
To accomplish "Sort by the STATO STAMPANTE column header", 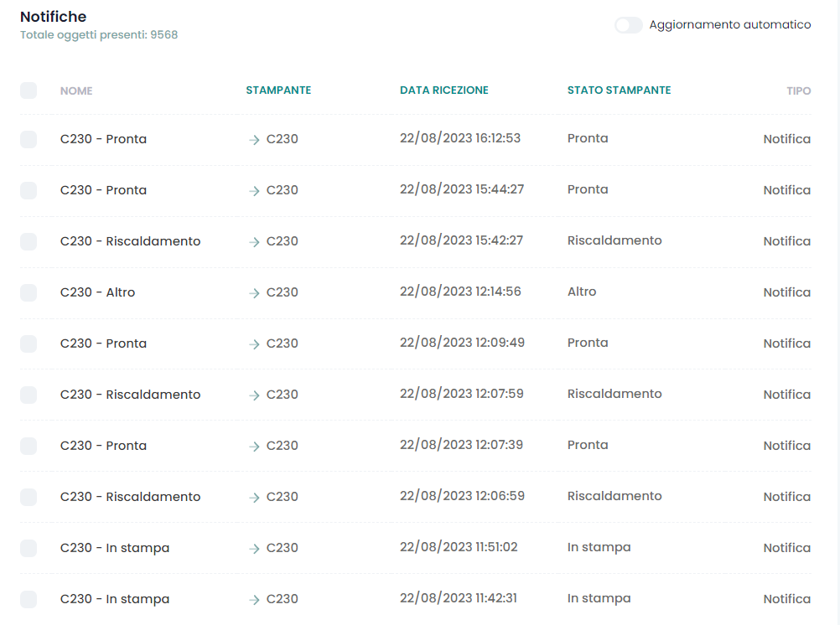I will coord(619,90).
